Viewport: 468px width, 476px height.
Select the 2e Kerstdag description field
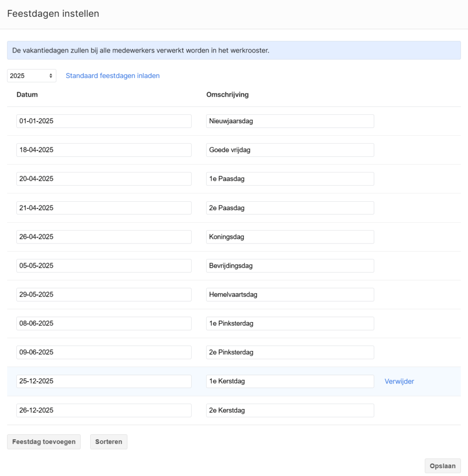[x=290, y=410]
